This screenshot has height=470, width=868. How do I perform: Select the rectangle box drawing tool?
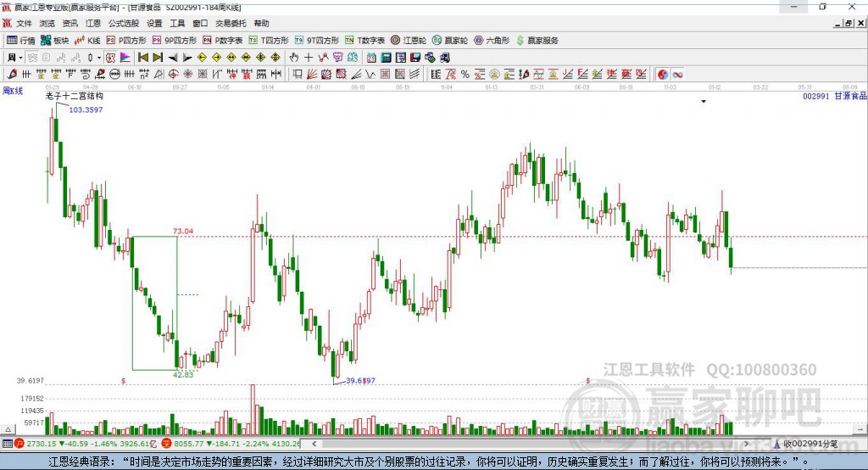pyautogui.click(x=297, y=75)
